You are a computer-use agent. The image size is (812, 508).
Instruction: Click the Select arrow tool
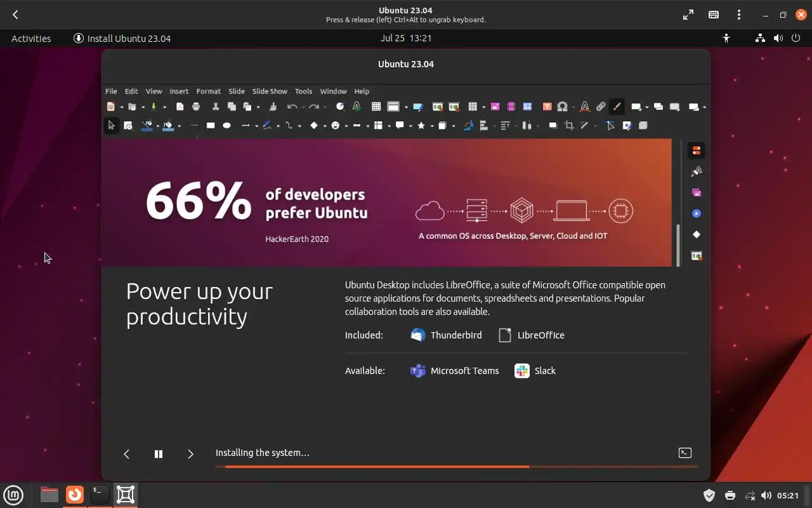point(112,126)
